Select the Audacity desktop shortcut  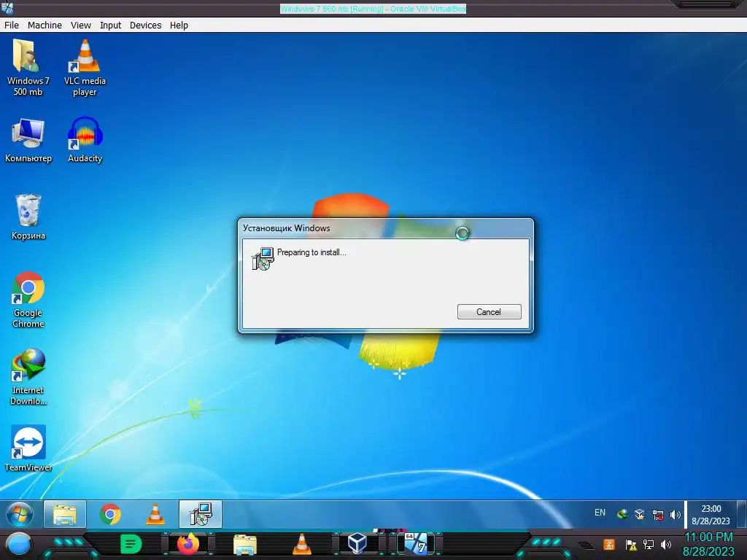pos(85,140)
